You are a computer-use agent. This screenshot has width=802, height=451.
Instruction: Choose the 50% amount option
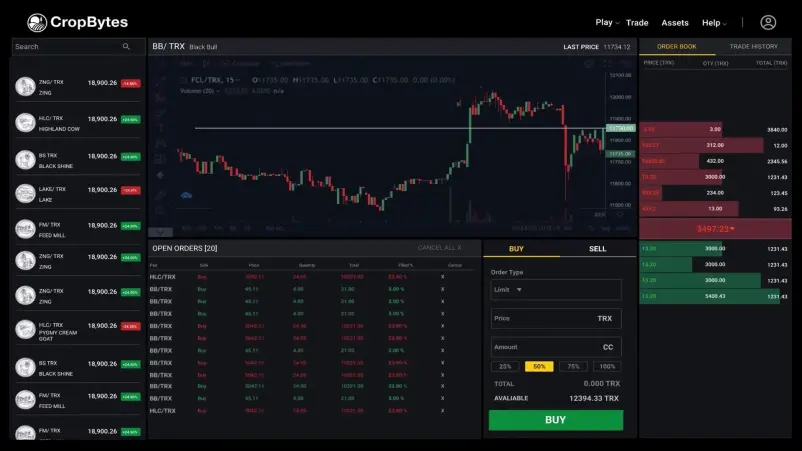(x=539, y=366)
